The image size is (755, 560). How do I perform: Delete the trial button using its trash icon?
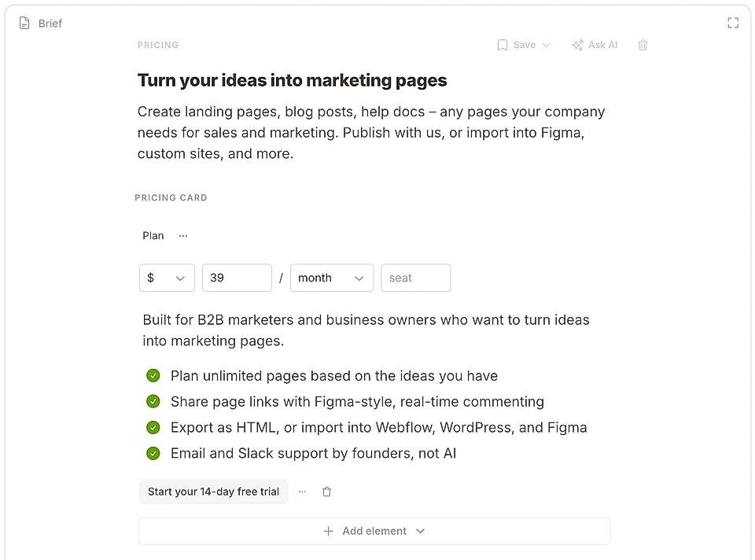coord(326,491)
